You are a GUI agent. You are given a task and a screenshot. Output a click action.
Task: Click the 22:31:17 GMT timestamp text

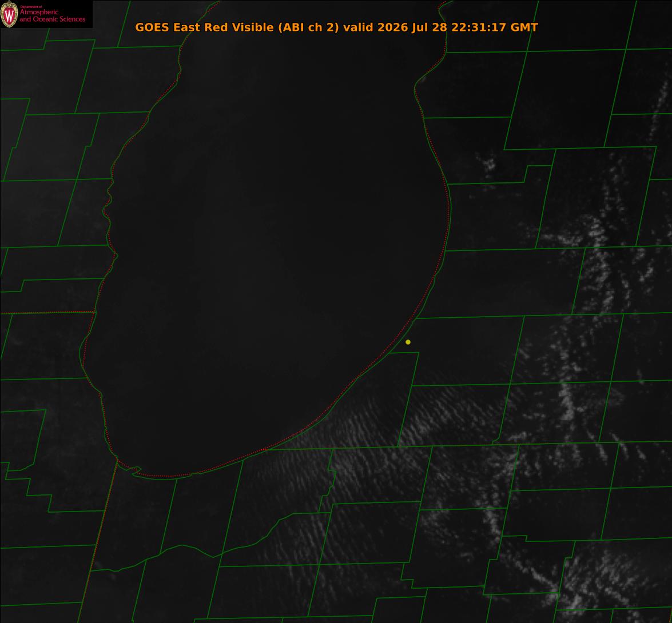pos(495,27)
